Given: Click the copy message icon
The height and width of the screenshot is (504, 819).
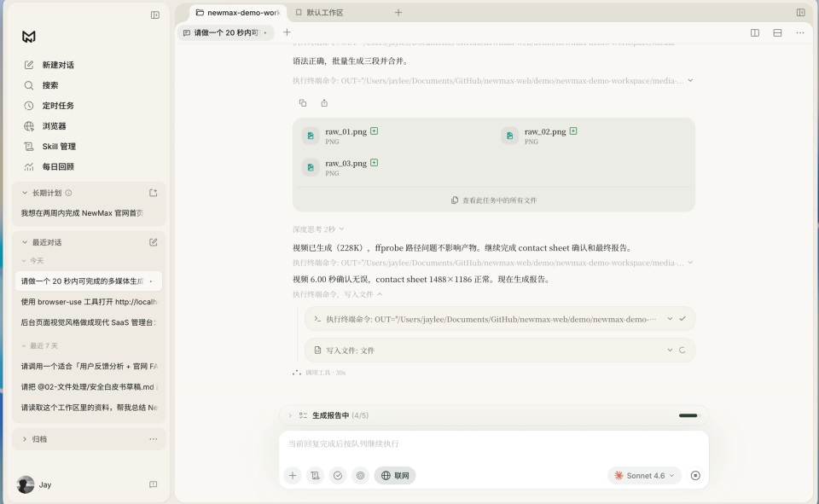Looking at the screenshot, I should [x=302, y=103].
